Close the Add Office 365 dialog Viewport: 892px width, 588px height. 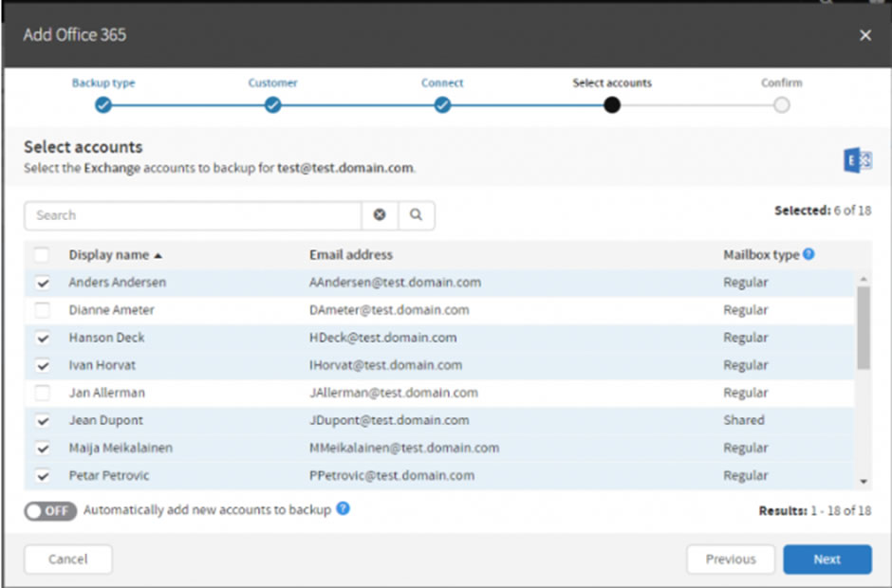click(865, 35)
